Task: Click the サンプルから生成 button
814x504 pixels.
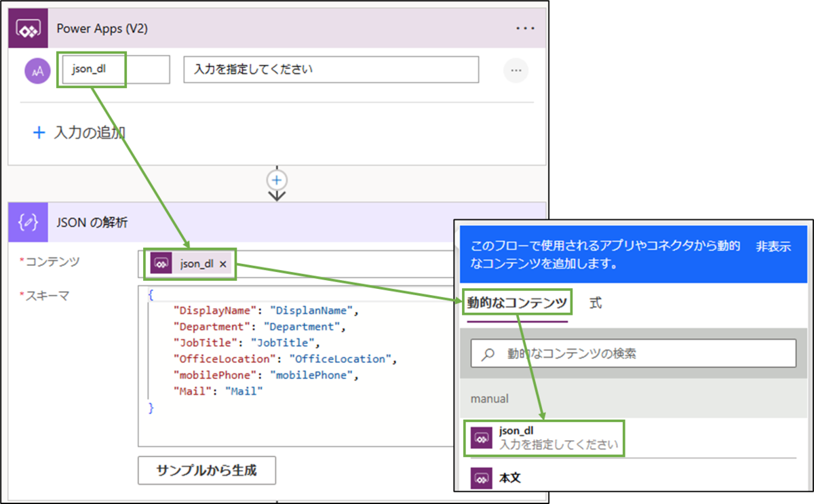Action: coord(207,470)
